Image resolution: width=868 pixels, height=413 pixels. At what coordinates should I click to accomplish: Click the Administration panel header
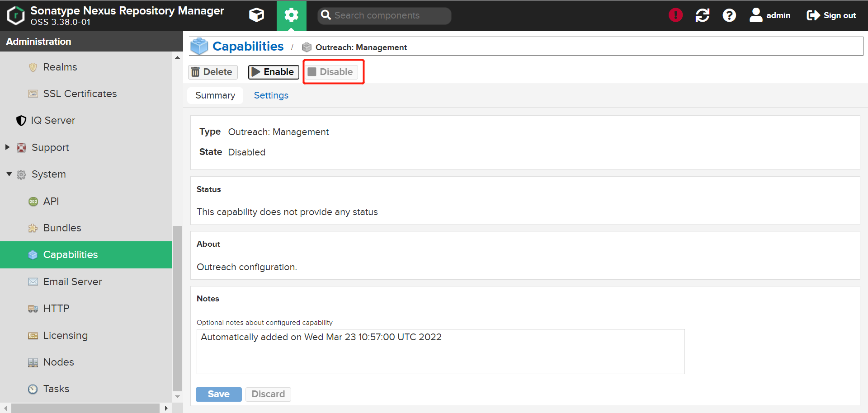tap(91, 41)
